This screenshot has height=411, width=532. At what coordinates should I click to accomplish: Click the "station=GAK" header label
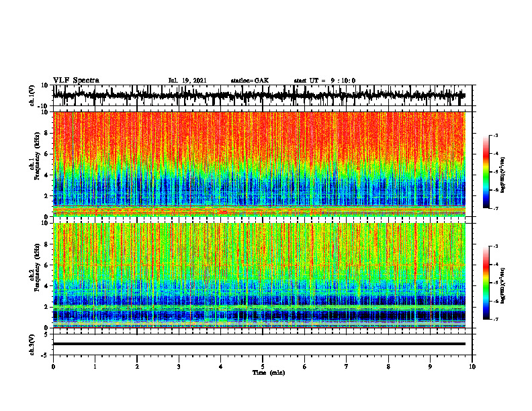[250, 81]
